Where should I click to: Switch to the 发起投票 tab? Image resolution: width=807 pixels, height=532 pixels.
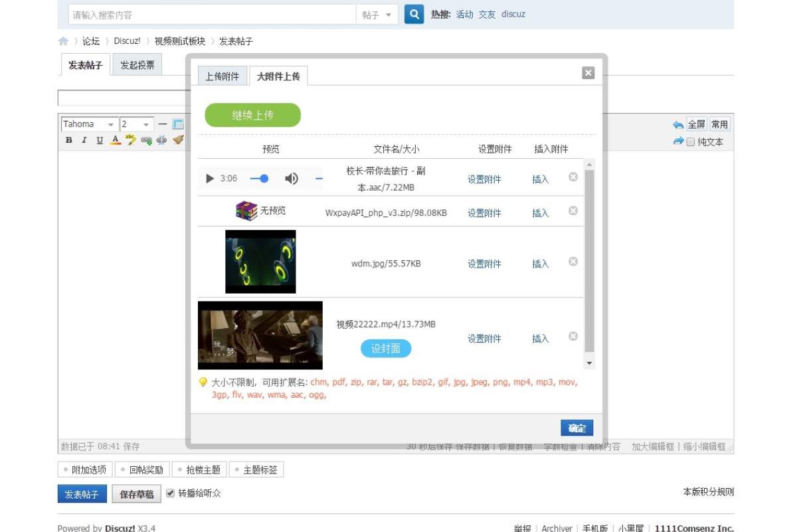[x=137, y=65]
